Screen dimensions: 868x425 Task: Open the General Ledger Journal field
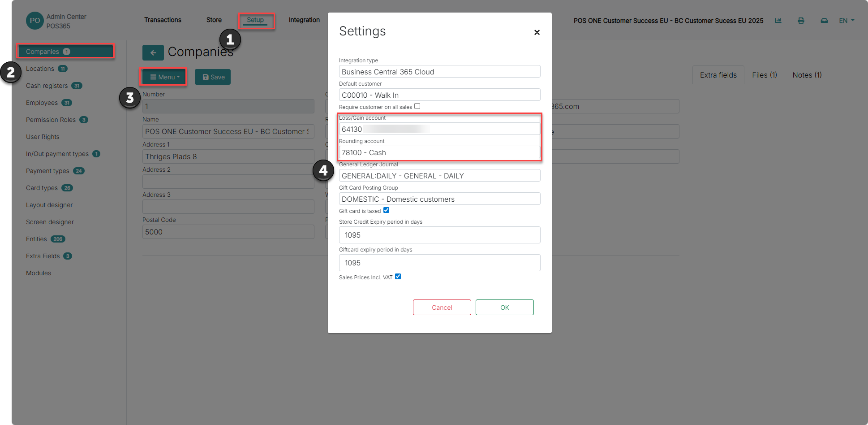[439, 176]
